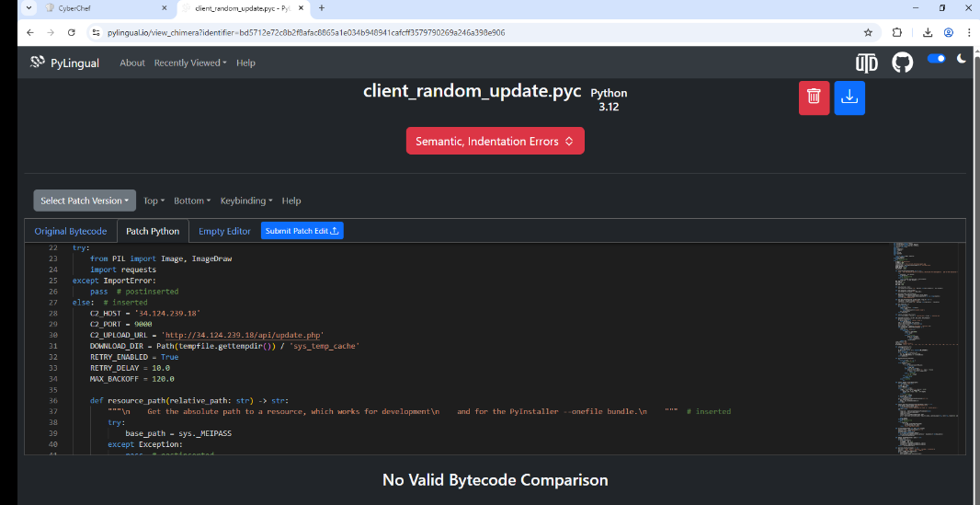Click the PyLingual brand name
Image resolution: width=980 pixels, height=505 pixels.
(74, 63)
